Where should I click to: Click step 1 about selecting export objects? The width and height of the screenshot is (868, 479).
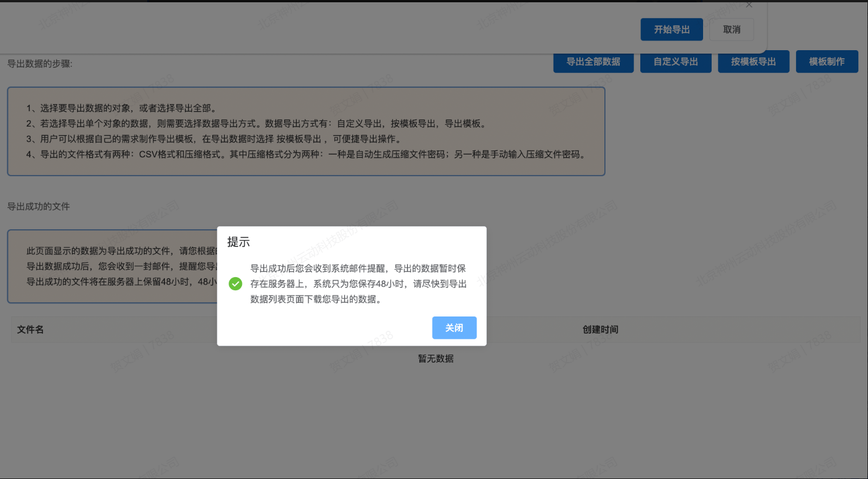point(121,108)
